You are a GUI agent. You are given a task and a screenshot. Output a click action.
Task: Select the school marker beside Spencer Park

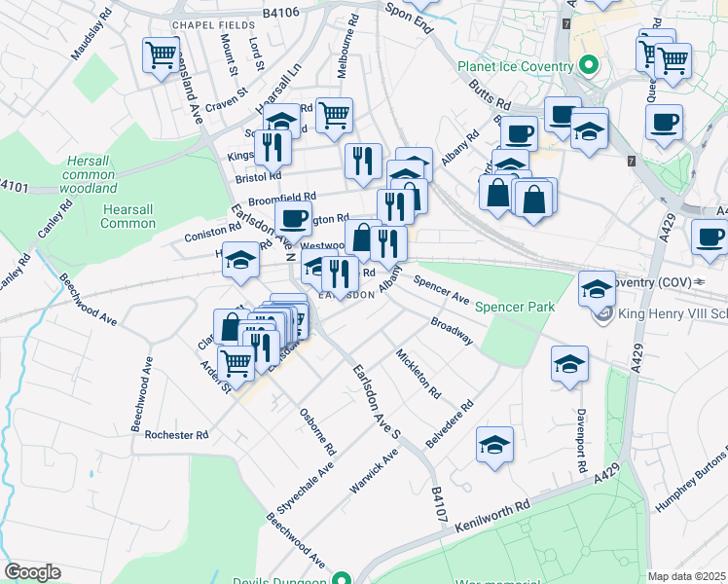(597, 288)
